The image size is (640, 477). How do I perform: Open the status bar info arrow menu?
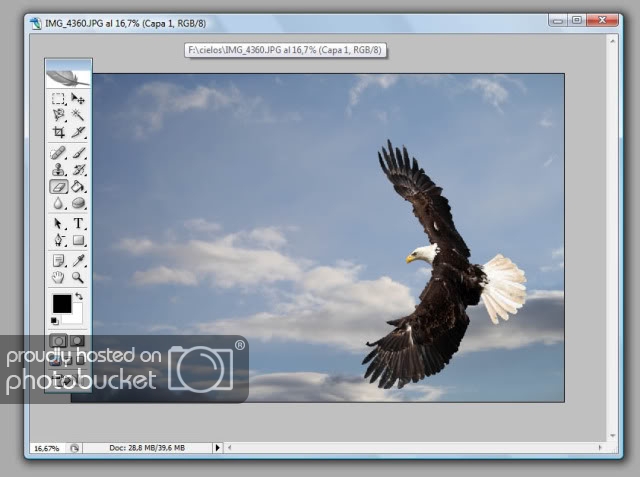point(218,448)
